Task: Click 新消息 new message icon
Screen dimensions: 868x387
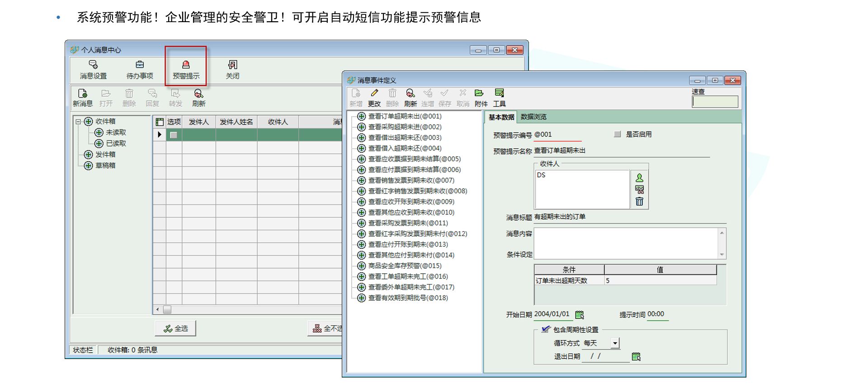Action: 82,94
